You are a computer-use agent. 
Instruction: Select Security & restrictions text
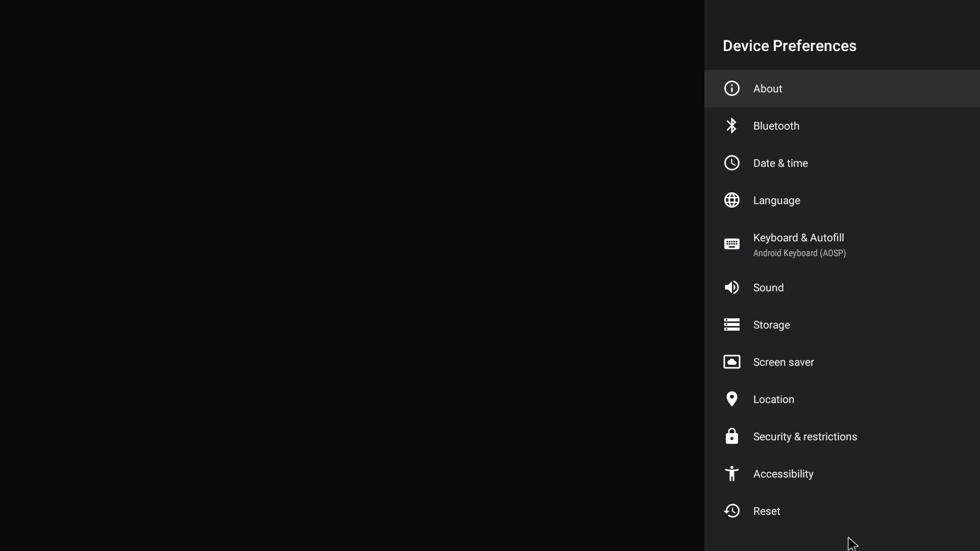click(805, 437)
